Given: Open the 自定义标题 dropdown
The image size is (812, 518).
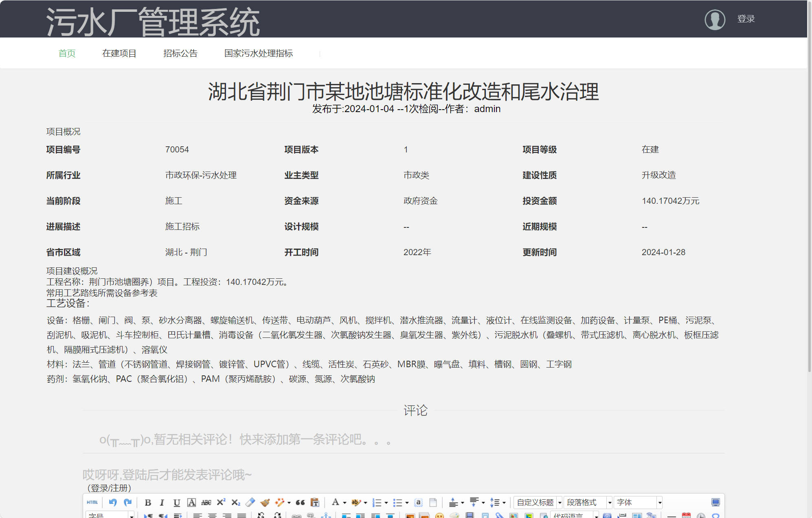Looking at the screenshot, I should pyautogui.click(x=538, y=502).
